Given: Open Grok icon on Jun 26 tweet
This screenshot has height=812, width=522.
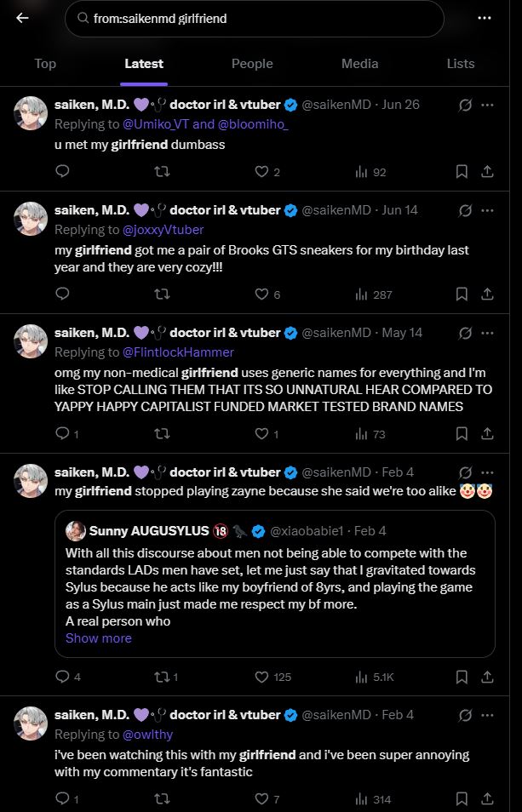Looking at the screenshot, I should 465,106.
